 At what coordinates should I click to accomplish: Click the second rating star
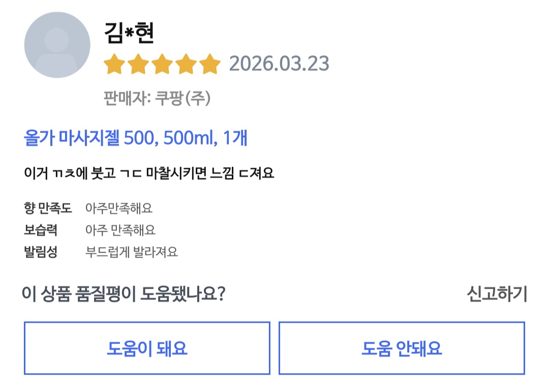click(x=138, y=65)
